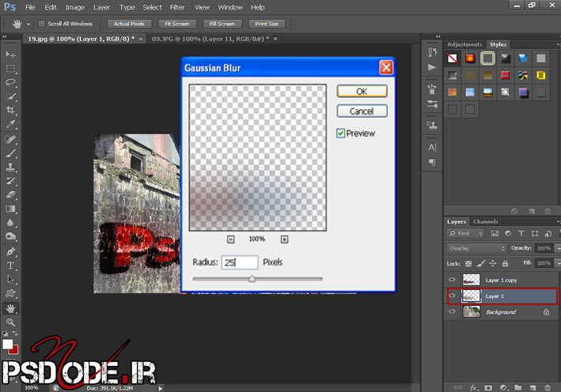Click Cancel in Gaussian Blur dialog

[362, 111]
